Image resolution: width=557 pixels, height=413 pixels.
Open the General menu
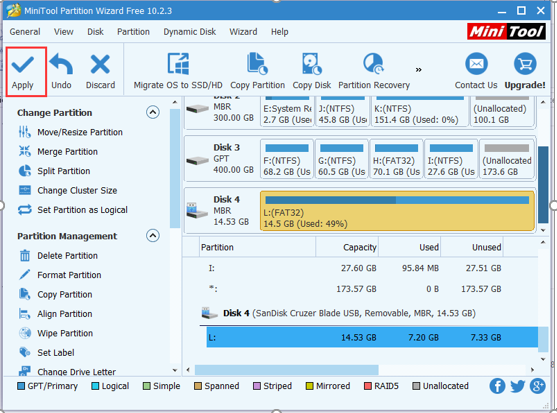[x=25, y=32]
